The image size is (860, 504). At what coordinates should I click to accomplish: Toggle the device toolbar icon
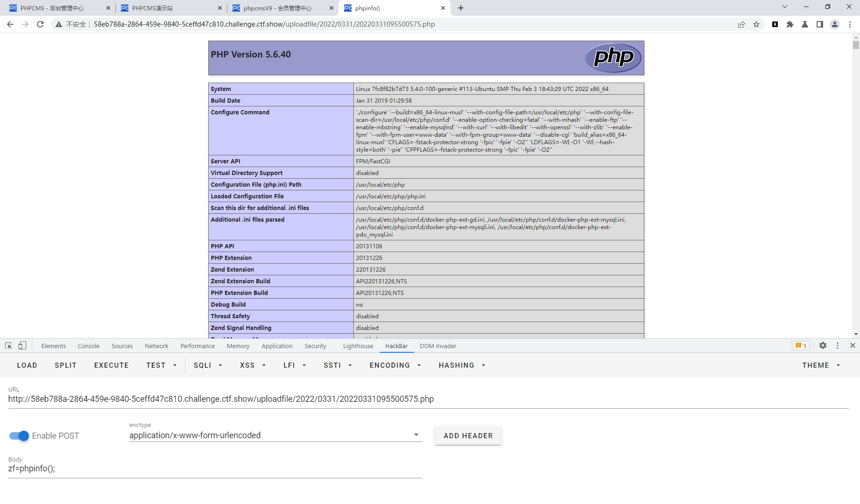[x=22, y=345]
